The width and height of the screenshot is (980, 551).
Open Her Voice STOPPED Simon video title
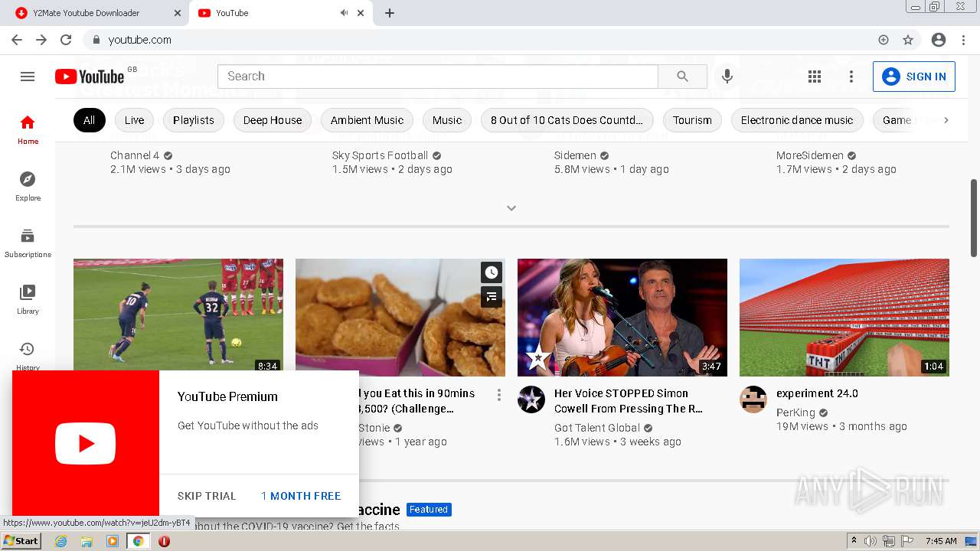[629, 401]
